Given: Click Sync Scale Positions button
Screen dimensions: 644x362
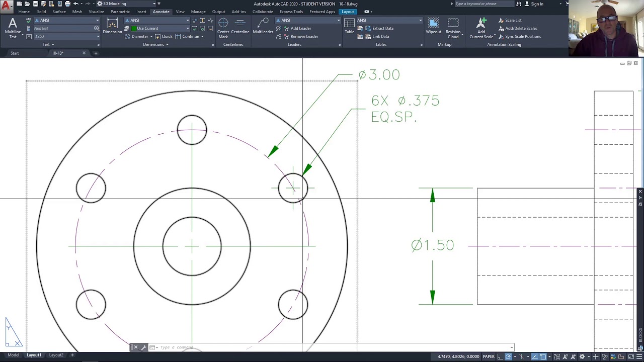Looking at the screenshot, I should coord(519,36).
